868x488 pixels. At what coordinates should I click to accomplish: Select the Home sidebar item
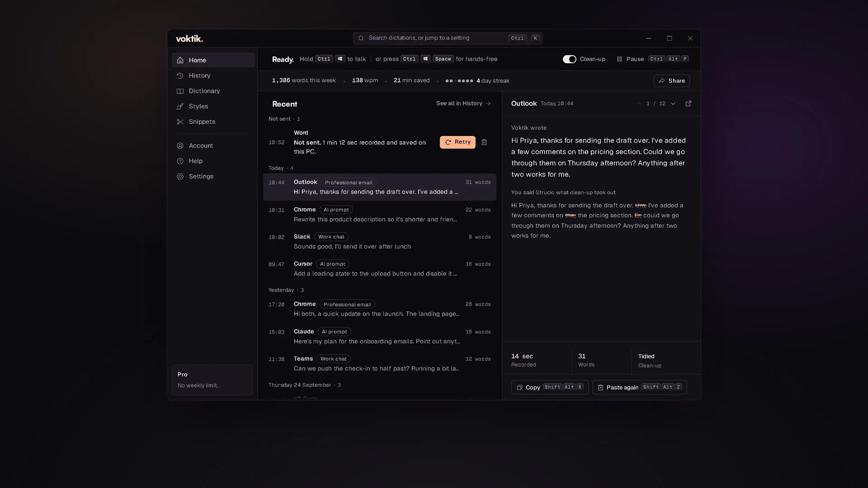213,60
